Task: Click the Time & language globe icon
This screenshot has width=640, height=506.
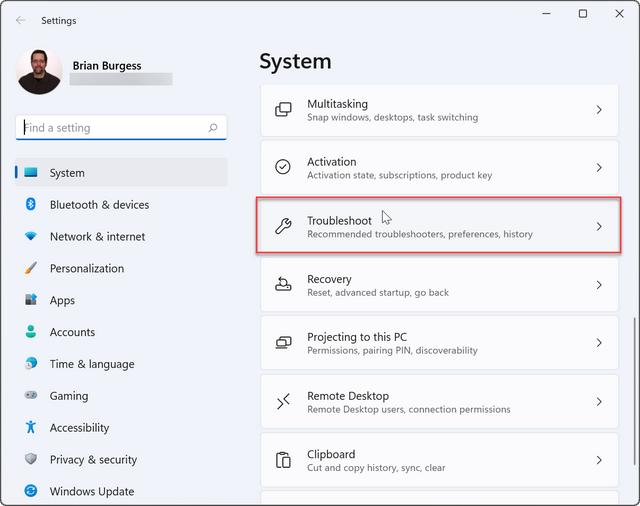Action: click(31, 363)
